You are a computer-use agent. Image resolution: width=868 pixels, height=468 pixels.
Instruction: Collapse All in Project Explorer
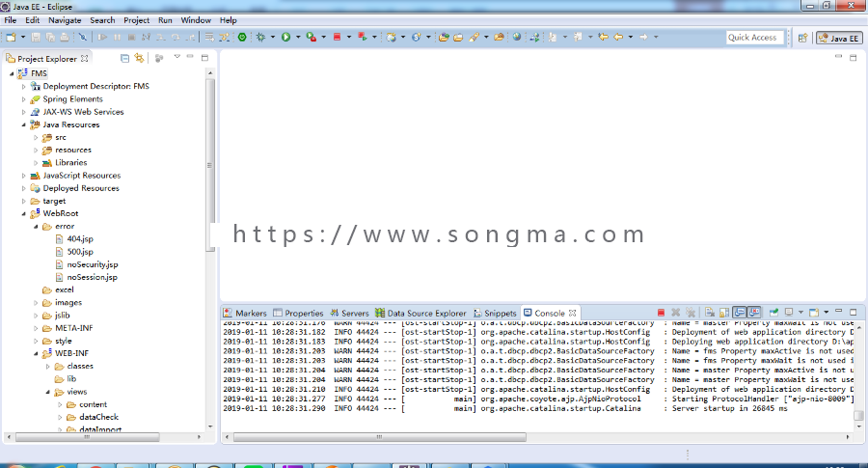click(124, 58)
